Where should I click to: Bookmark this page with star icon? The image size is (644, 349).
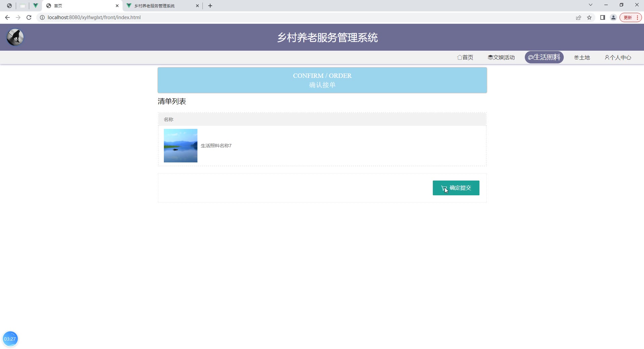pos(589,17)
